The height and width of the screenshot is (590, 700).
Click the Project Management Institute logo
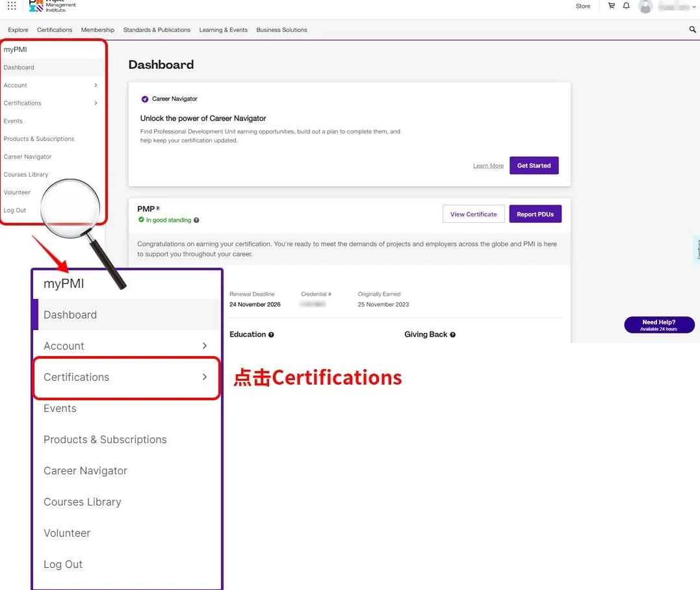click(52, 6)
